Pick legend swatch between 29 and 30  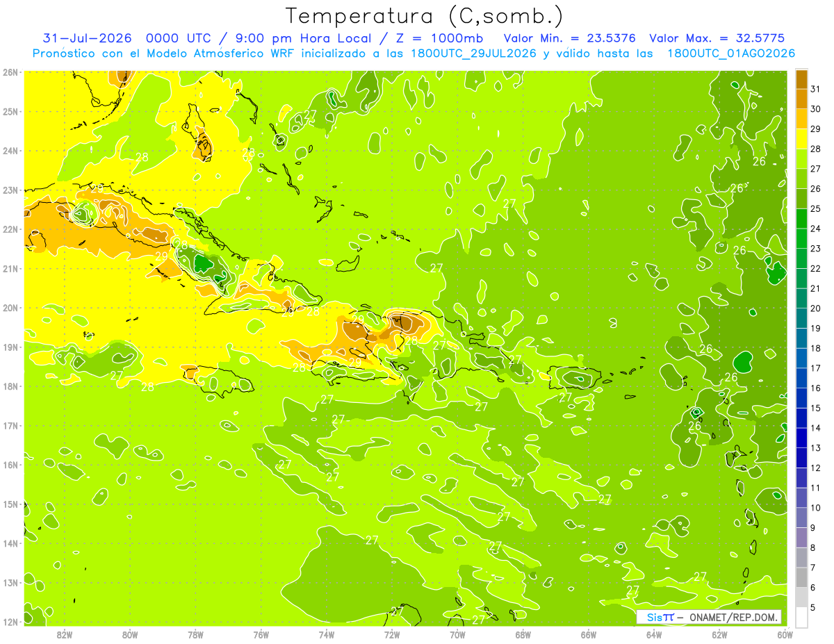[801, 119]
